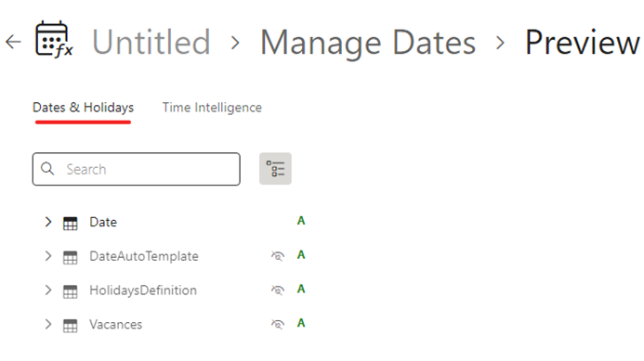Click the Date table icon
The width and height of the screenshot is (644, 361).
(x=71, y=223)
